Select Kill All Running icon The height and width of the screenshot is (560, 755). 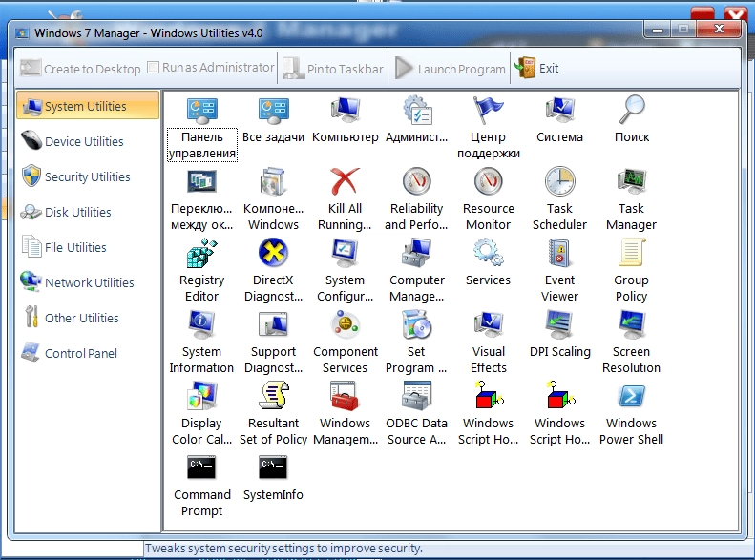click(346, 182)
